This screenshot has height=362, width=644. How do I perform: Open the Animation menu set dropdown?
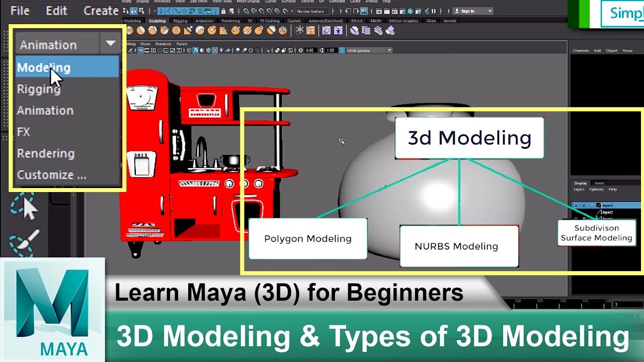coord(68,44)
